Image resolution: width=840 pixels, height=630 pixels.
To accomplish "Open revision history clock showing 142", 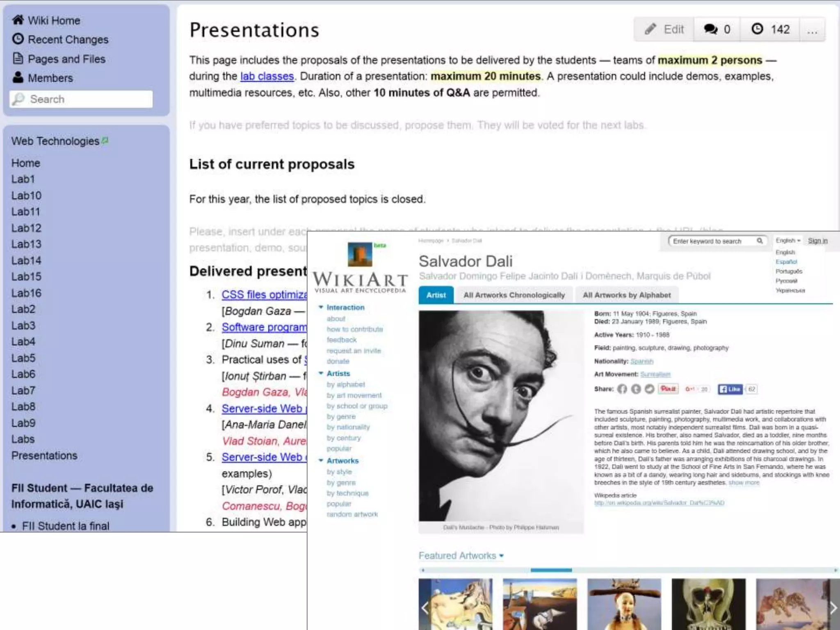I will coord(770,30).
